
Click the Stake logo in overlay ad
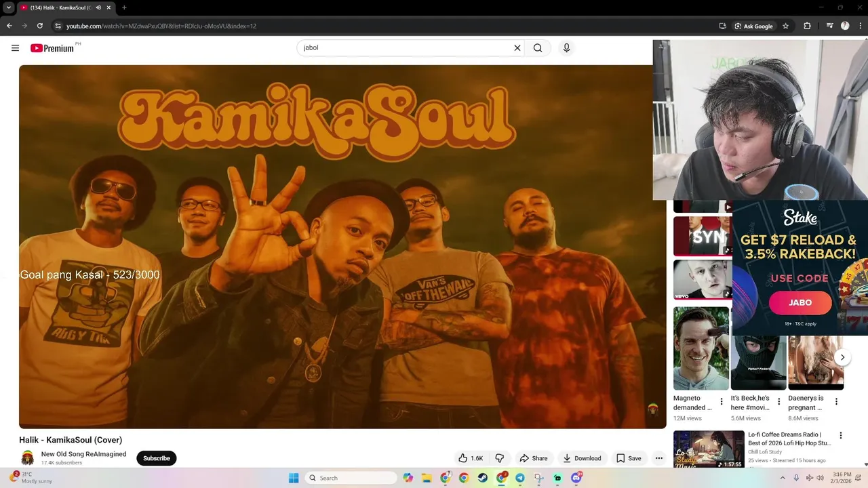point(800,218)
